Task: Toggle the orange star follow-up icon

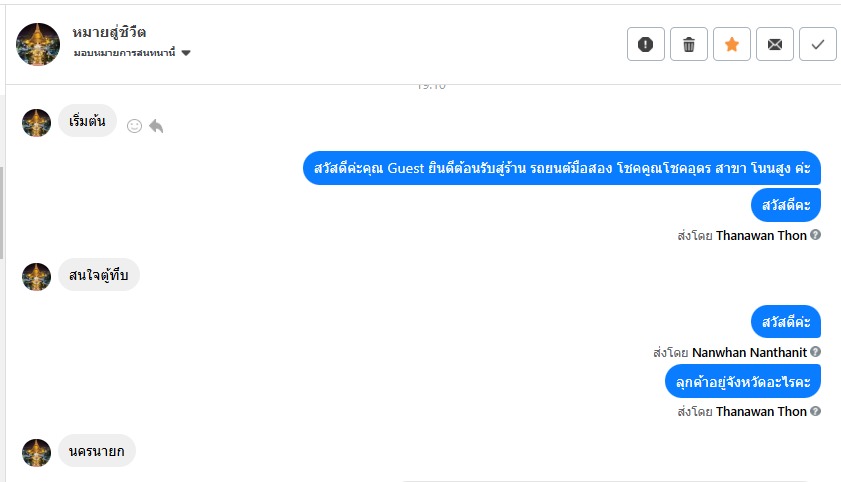Action: (x=732, y=44)
